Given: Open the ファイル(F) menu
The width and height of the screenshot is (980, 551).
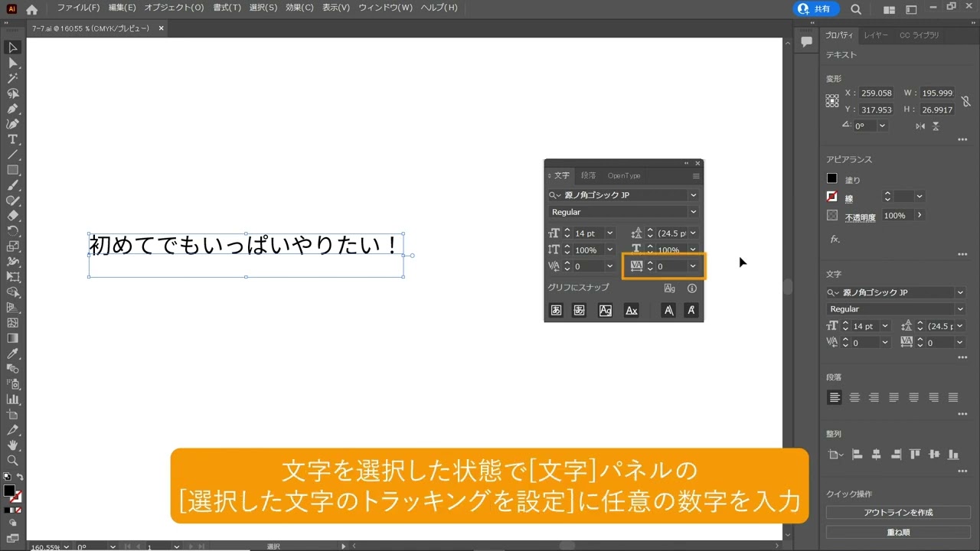Looking at the screenshot, I should [x=78, y=8].
